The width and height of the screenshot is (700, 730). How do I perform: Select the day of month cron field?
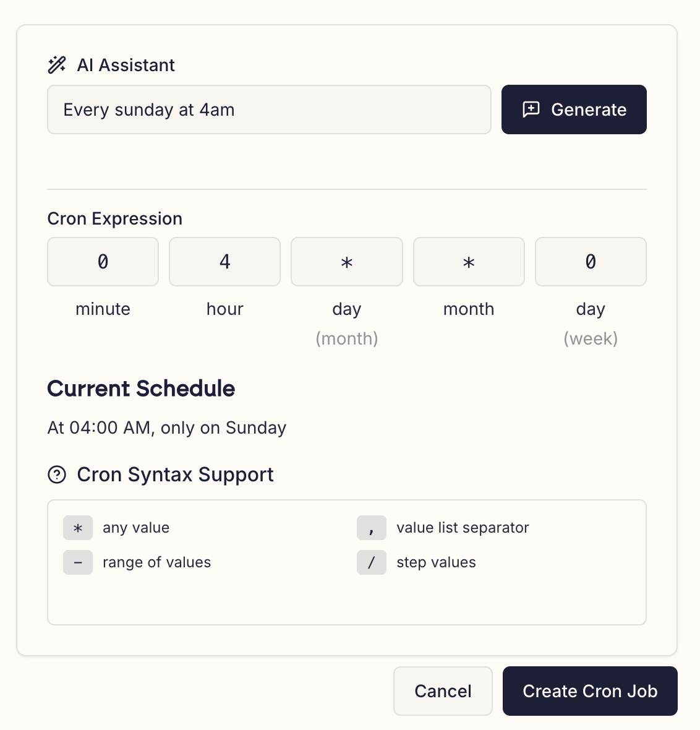tap(347, 262)
